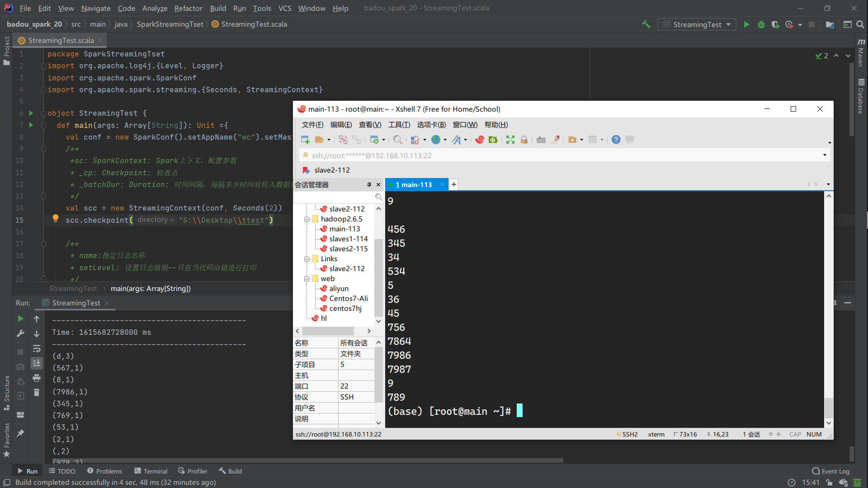Click the Xshell find magnifier icon

pyautogui.click(x=398, y=140)
